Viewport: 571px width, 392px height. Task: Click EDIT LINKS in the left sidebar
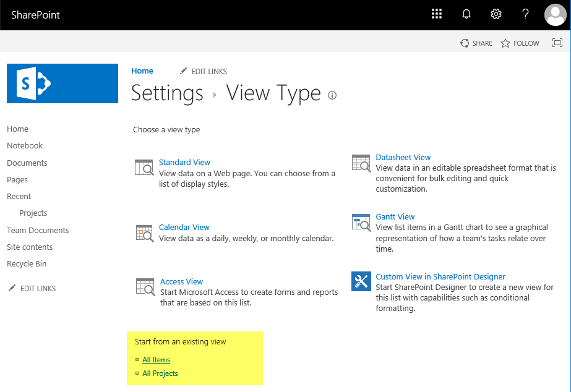38,289
